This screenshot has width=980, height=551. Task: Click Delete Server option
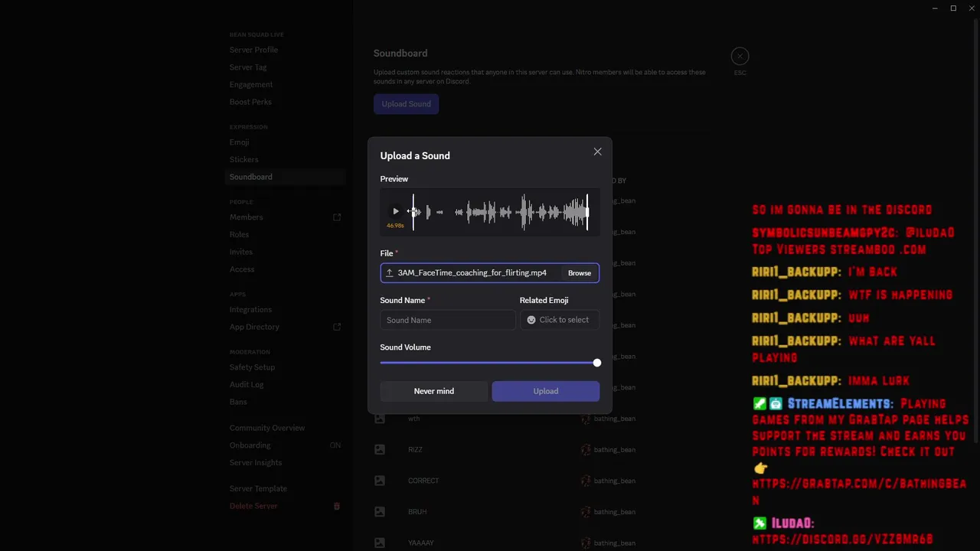253,506
